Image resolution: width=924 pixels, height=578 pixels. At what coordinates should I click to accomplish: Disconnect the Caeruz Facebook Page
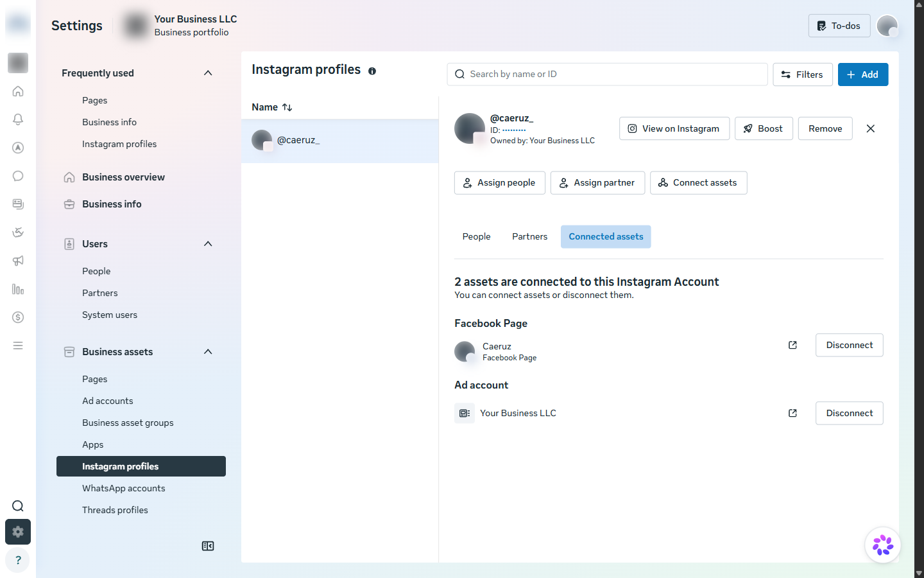[850, 345]
